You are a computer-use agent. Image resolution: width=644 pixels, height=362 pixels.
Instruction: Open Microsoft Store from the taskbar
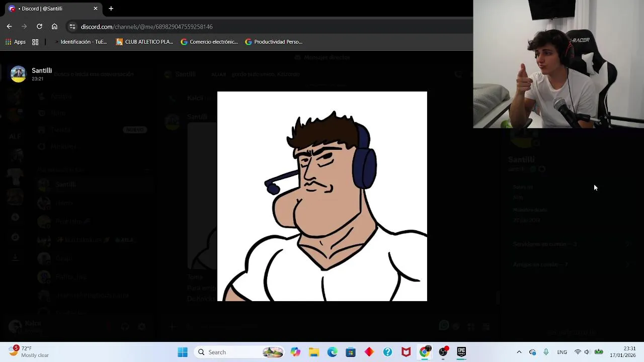coord(351,352)
